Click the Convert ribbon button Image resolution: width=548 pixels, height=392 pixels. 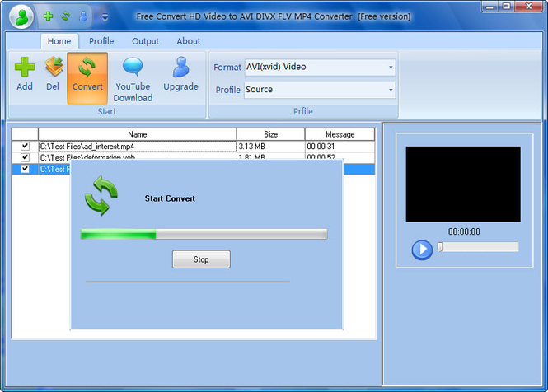pyautogui.click(x=87, y=78)
